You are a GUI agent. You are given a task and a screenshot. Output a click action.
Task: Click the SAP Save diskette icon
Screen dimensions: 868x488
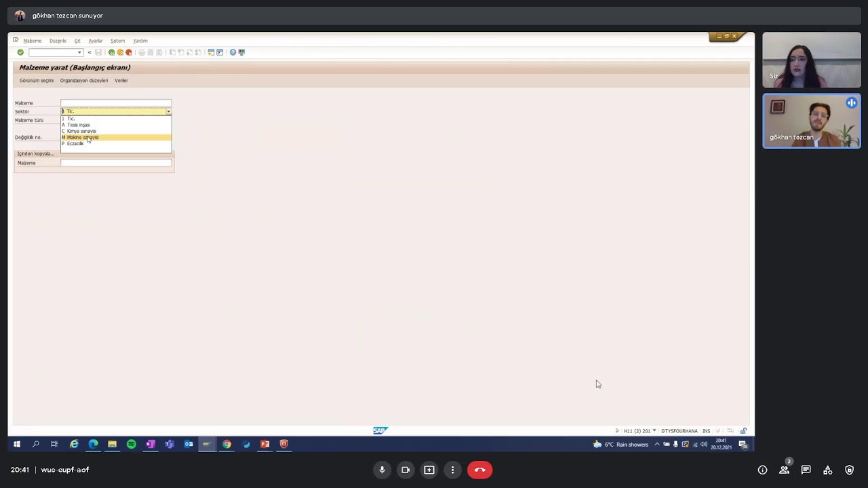pyautogui.click(x=98, y=52)
